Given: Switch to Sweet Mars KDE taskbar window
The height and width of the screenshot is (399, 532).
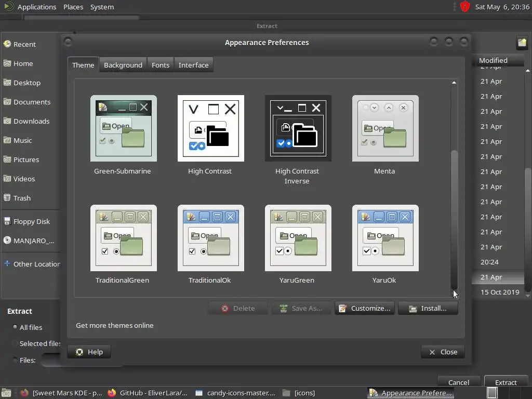Looking at the screenshot, I should click(x=61, y=393).
